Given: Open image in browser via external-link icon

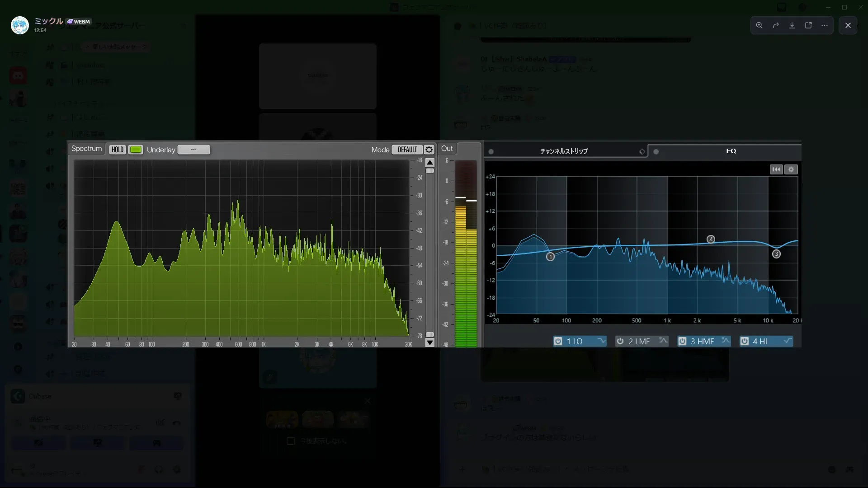Looking at the screenshot, I should pos(808,25).
